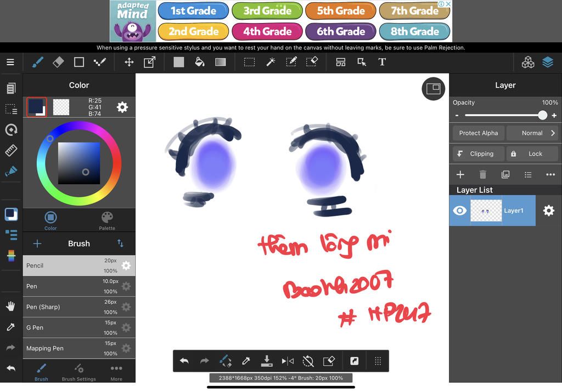Select the transparent color swatch

61,107
